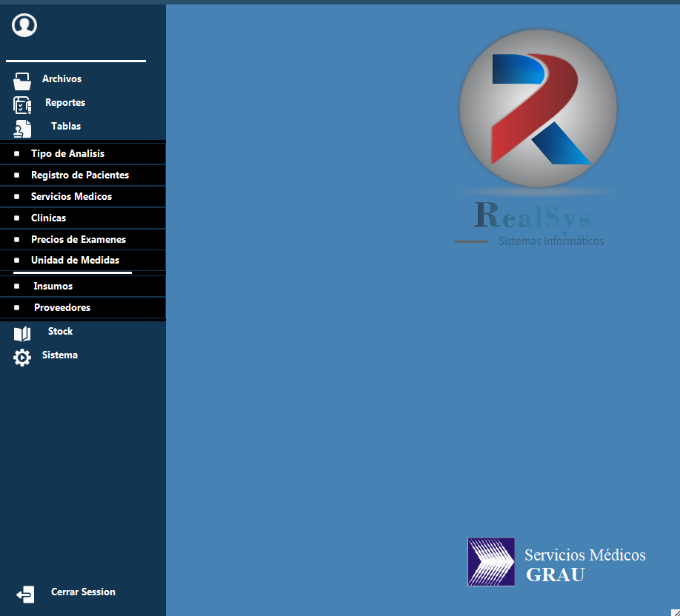Select Registro de Pacientes submenu item
The height and width of the screenshot is (616, 680).
[82, 175]
